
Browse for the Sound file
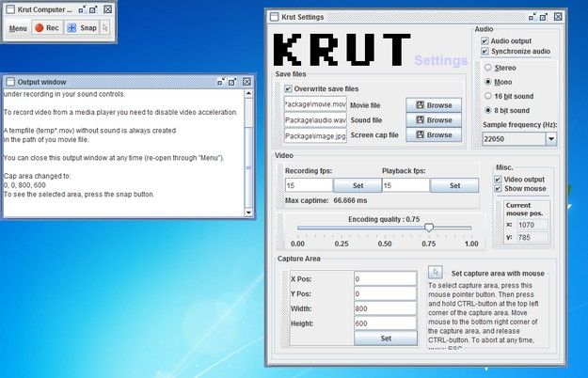pos(434,120)
